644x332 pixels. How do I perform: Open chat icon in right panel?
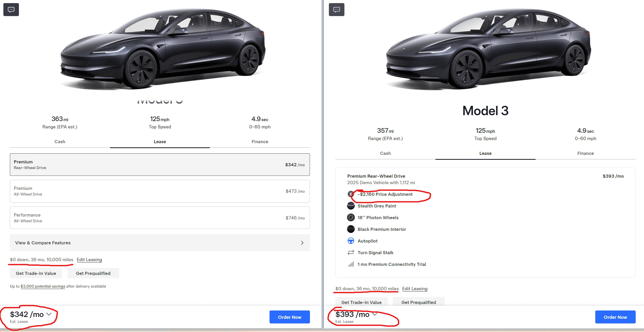click(x=336, y=10)
